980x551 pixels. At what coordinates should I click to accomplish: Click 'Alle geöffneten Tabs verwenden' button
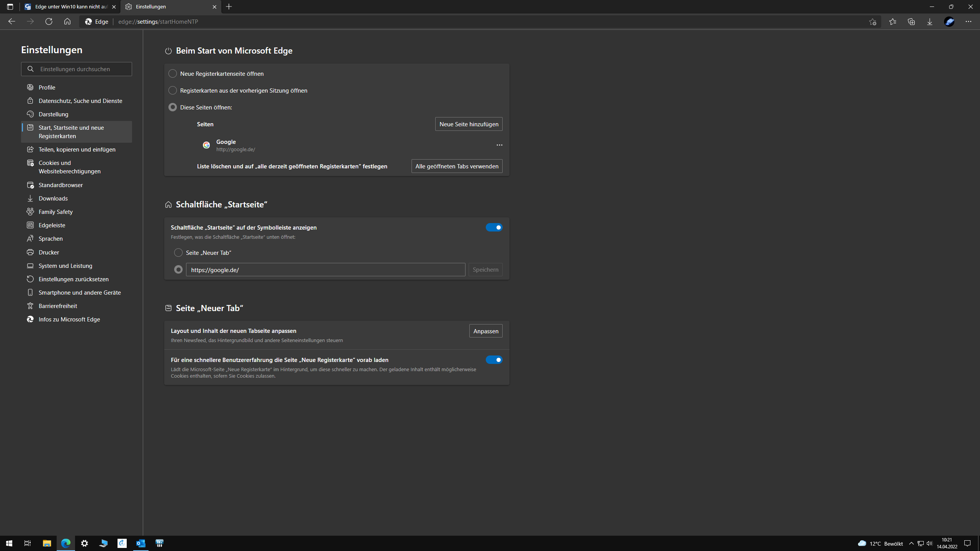pos(457,166)
